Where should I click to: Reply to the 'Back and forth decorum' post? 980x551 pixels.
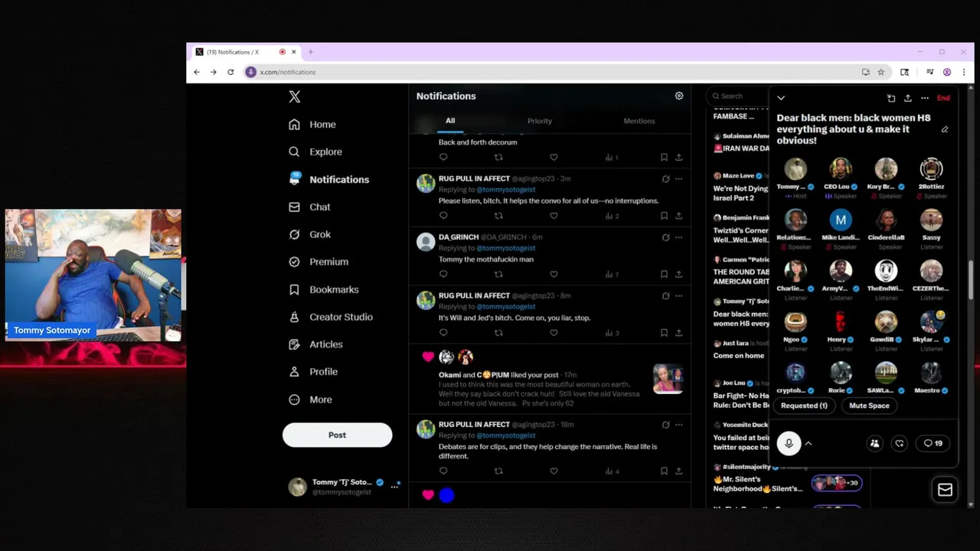pos(443,157)
